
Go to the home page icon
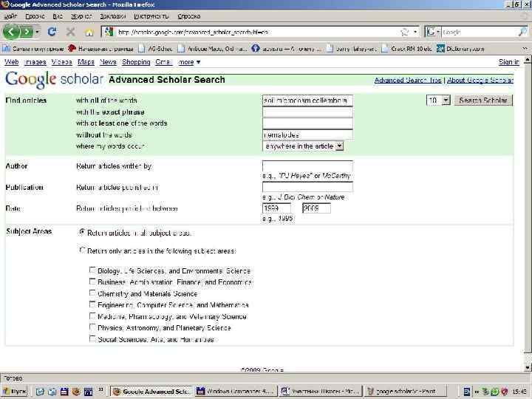click(89, 33)
